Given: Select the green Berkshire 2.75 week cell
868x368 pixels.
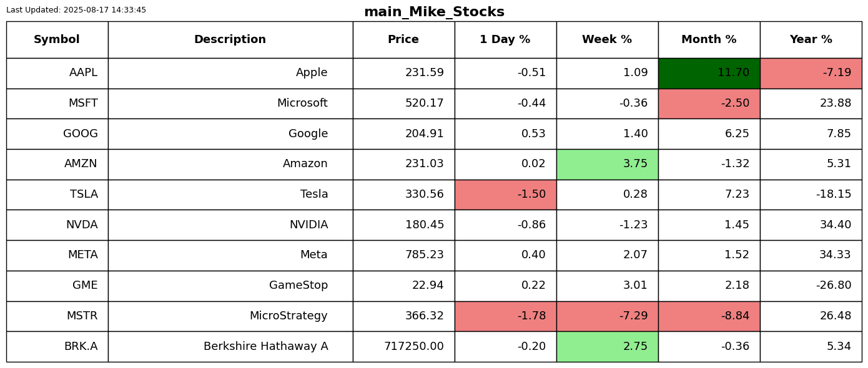Looking at the screenshot, I should (607, 347).
